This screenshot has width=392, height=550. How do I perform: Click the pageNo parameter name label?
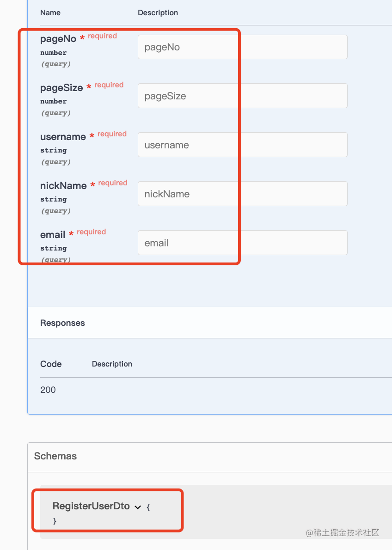[x=58, y=39]
